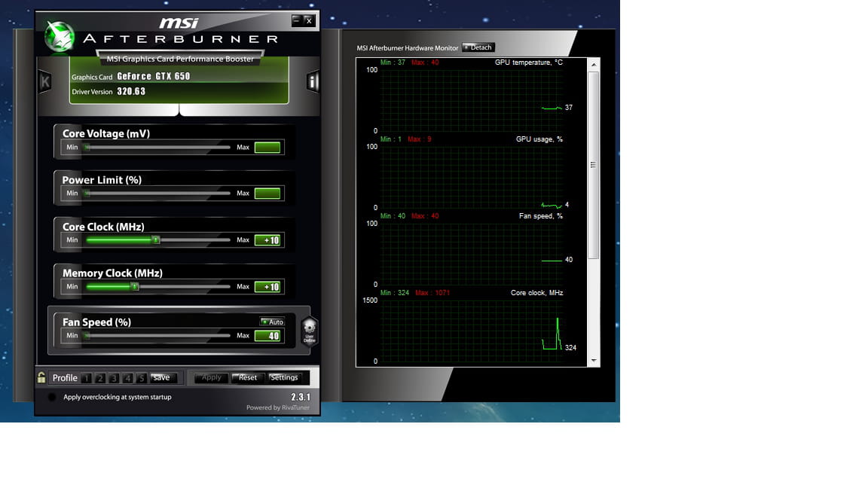This screenshot has width=868, height=488.
Task: Click the hardware monitor scrollbar thumb
Action: [594, 165]
